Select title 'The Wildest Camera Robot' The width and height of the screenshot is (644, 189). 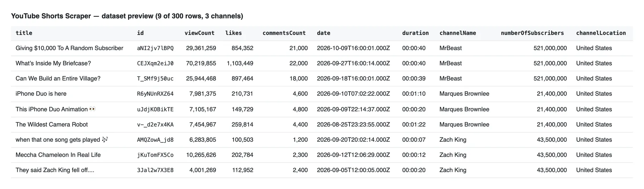pyautogui.click(x=52, y=125)
